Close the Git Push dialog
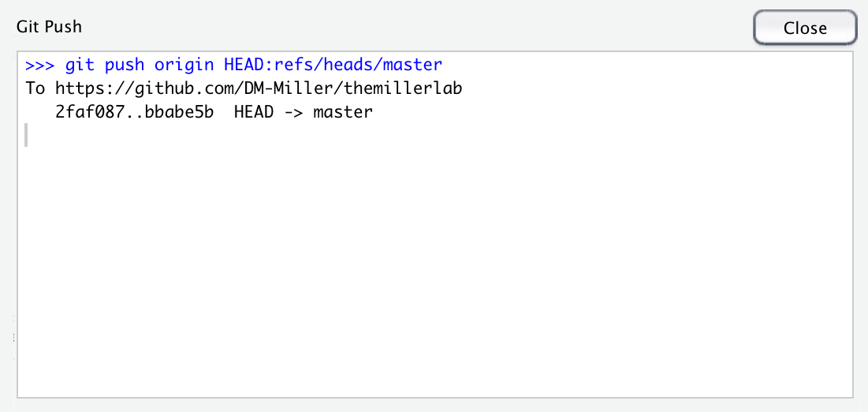This screenshot has height=412, width=868. (805, 27)
